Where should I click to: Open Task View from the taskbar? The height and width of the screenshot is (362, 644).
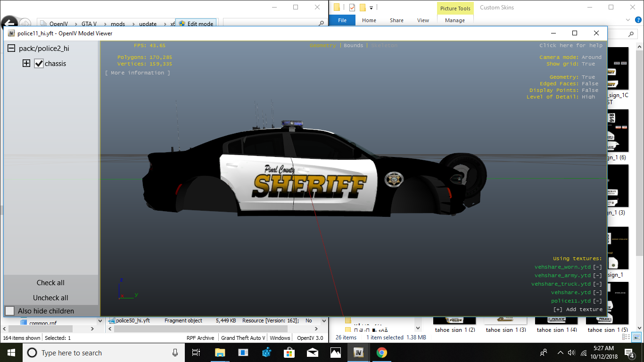point(196,353)
